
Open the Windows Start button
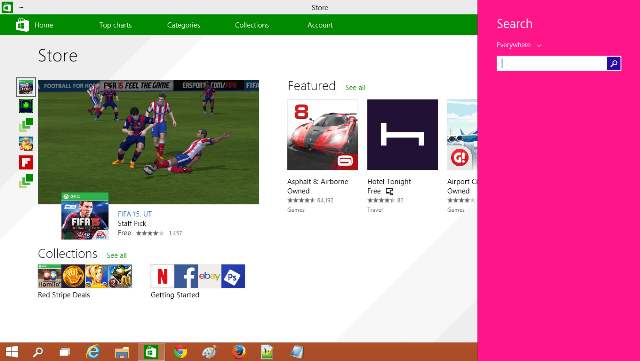click(x=11, y=352)
